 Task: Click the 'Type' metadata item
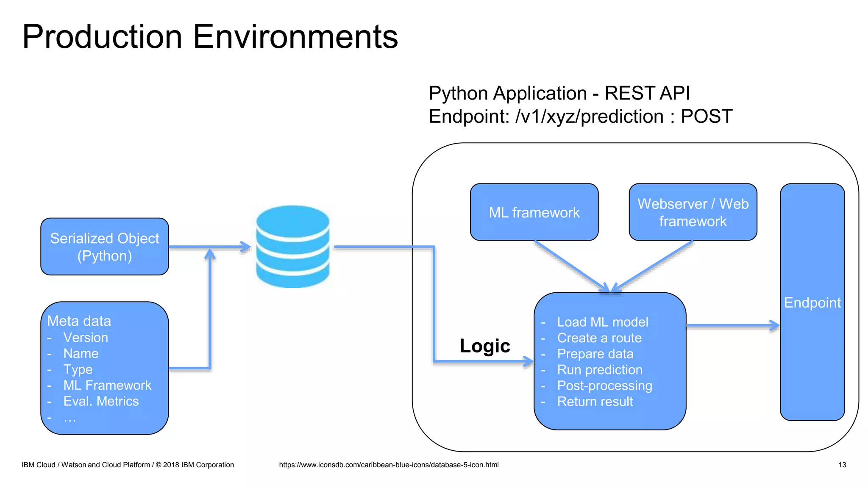78,369
